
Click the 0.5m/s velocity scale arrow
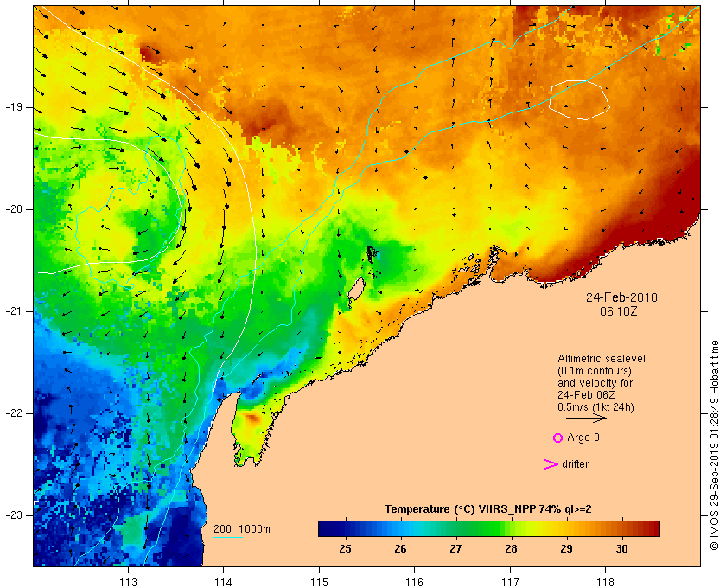586,419
